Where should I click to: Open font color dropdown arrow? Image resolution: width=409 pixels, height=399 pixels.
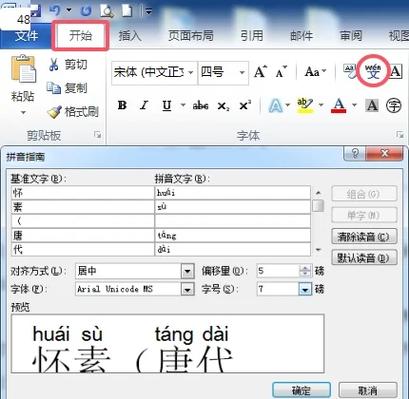[354, 106]
